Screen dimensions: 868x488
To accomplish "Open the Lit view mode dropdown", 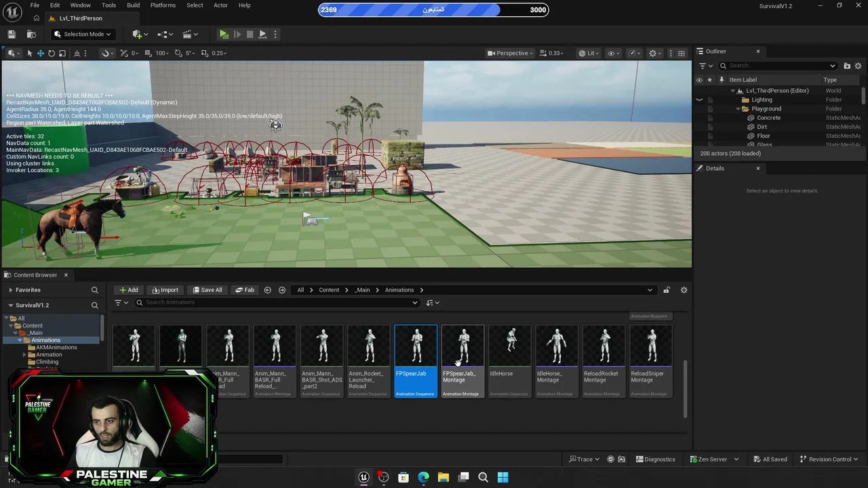I will [589, 53].
